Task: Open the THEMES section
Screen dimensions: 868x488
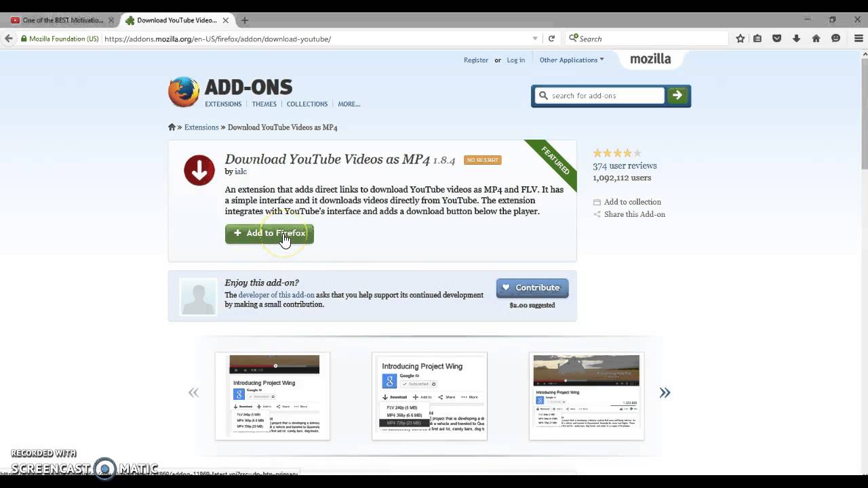Action: tap(264, 104)
